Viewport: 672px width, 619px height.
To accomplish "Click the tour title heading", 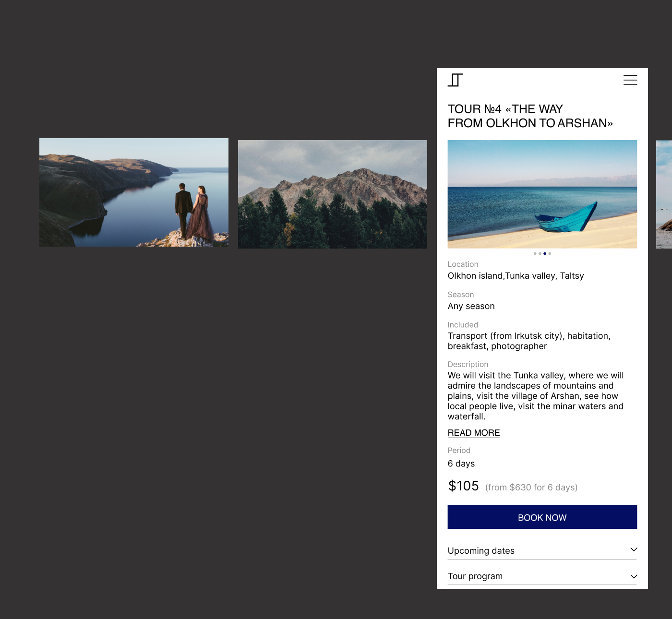I will point(530,116).
